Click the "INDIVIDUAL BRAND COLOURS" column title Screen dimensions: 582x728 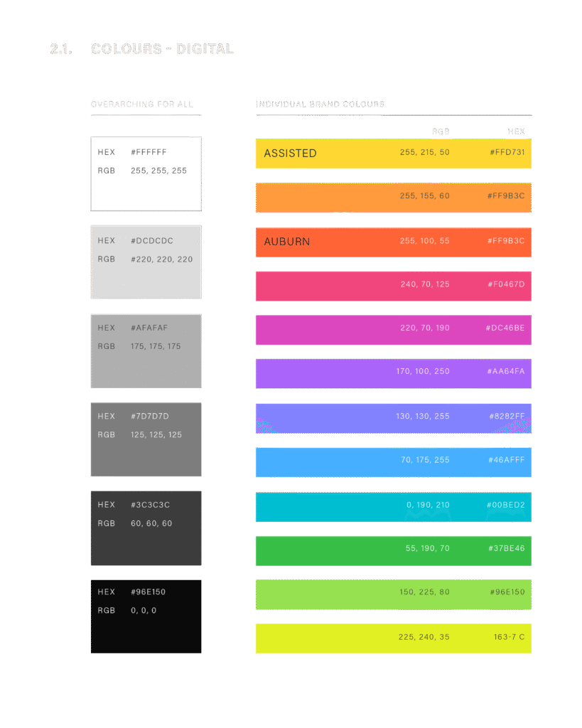click(x=320, y=105)
